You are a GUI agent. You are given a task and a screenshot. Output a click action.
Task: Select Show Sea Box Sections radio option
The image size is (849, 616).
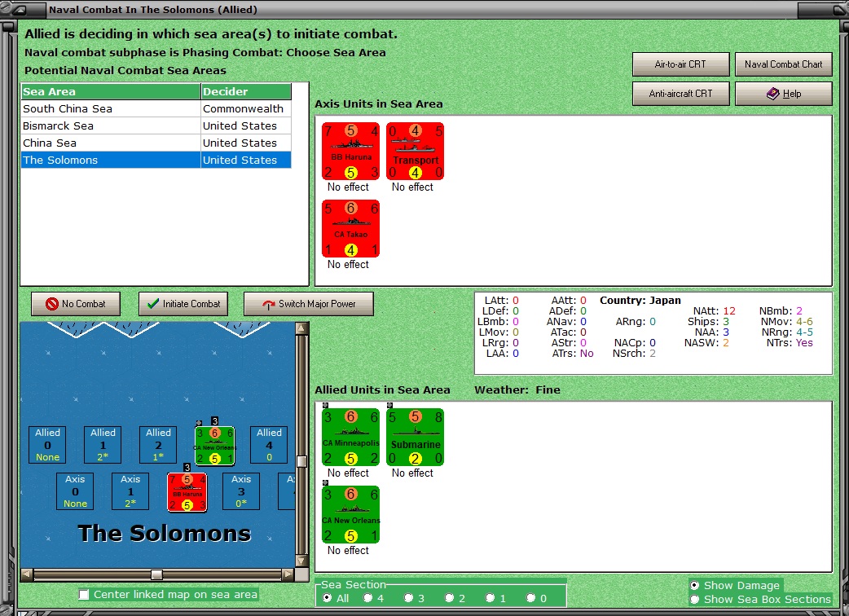(x=695, y=599)
